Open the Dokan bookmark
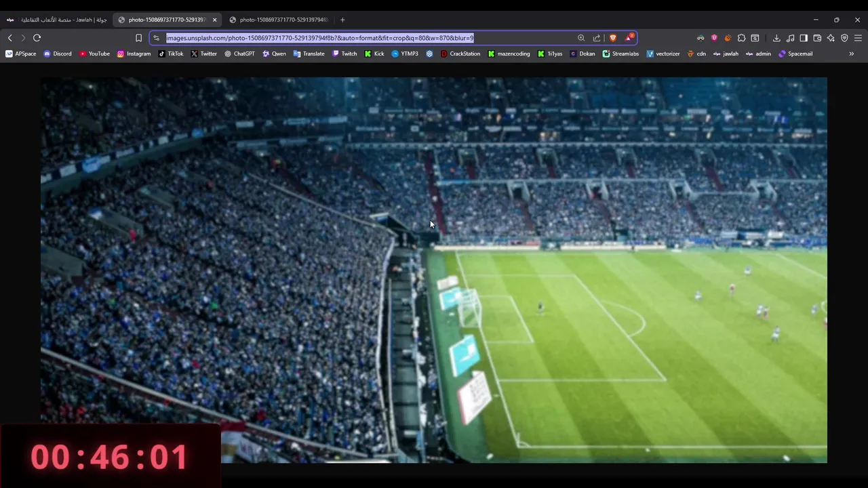Viewport: 868px width, 488px height. (x=583, y=54)
